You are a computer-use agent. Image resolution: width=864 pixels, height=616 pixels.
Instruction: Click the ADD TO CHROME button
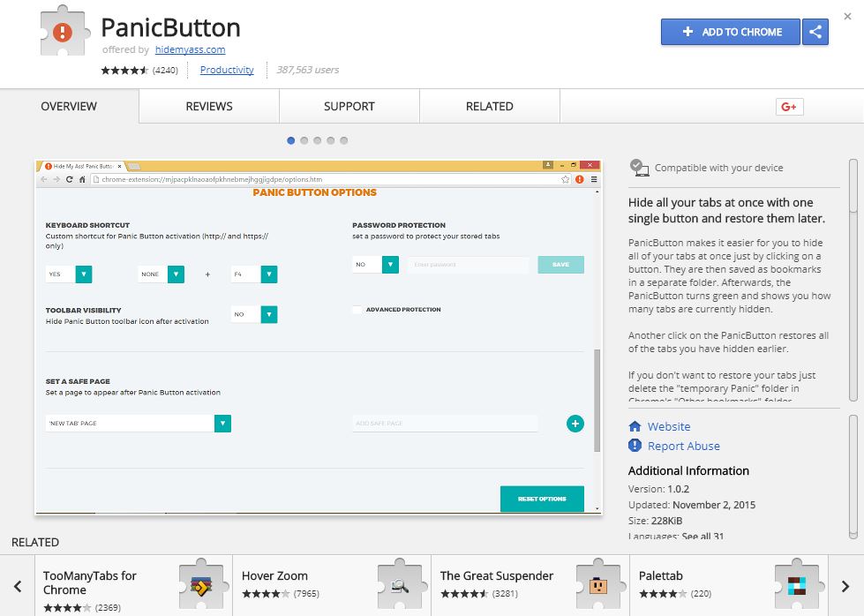point(731,32)
